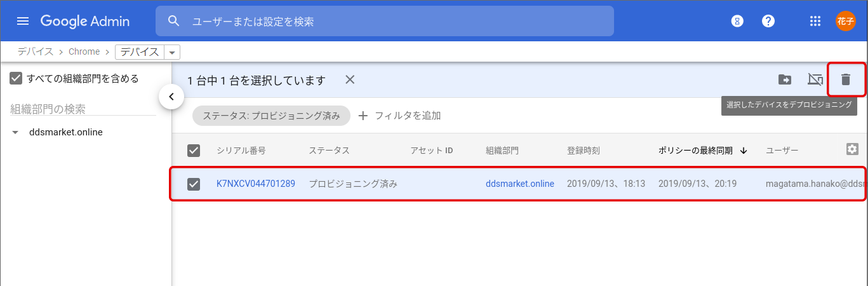The image size is (868, 286).
Task: Open the hourglass tasks icon
Action: (737, 21)
